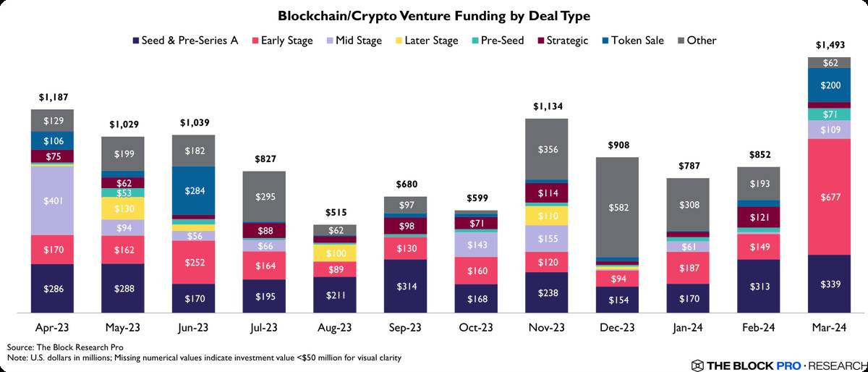The height and width of the screenshot is (372, 868).
Task: Click the Aug-23 axis label
Action: 334,328
